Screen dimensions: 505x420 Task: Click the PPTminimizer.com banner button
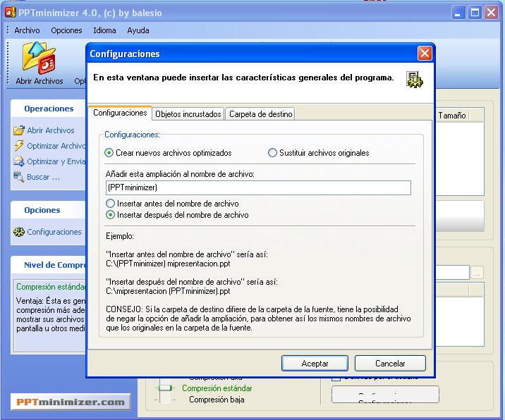tap(71, 402)
